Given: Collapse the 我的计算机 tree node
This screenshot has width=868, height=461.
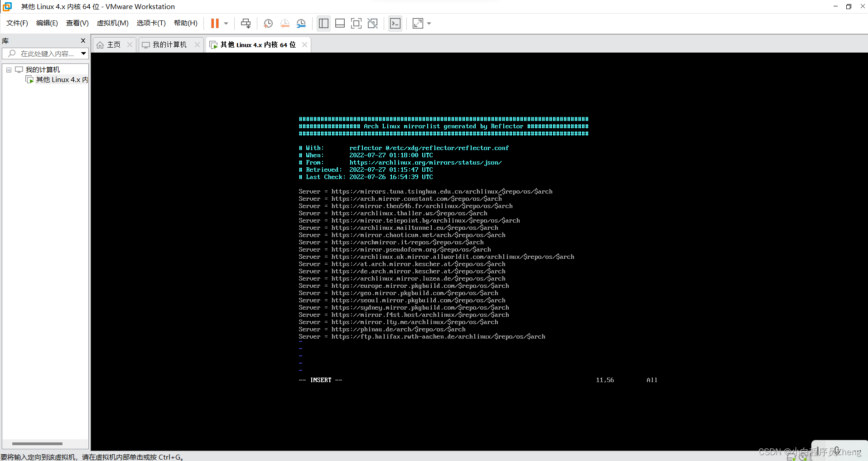Looking at the screenshot, I should 9,70.
